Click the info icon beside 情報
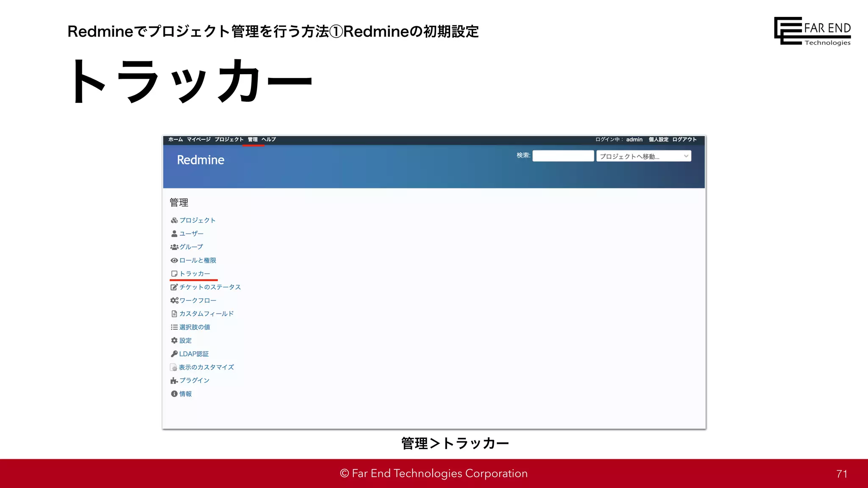Image resolution: width=868 pixels, height=488 pixels. [174, 394]
